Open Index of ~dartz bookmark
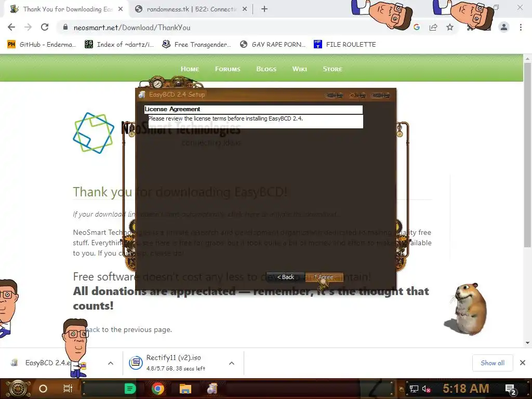Viewport: 532px width, 399px height. [x=119, y=45]
